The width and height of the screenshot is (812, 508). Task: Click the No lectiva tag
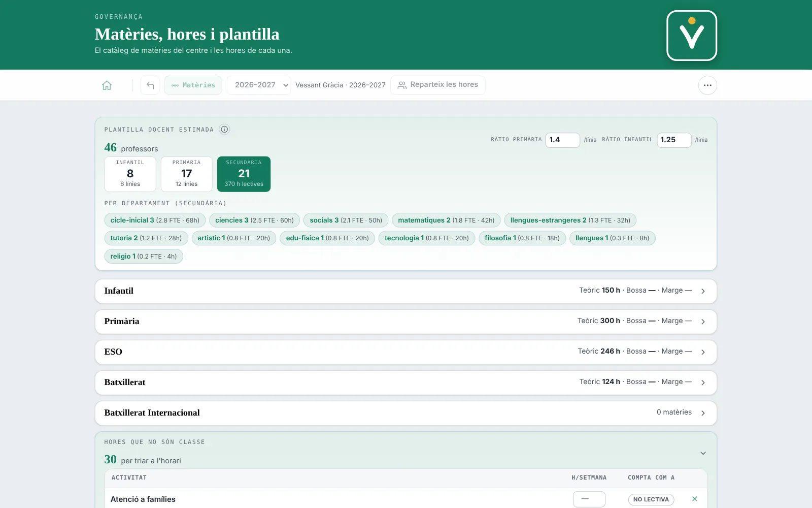[x=651, y=499]
